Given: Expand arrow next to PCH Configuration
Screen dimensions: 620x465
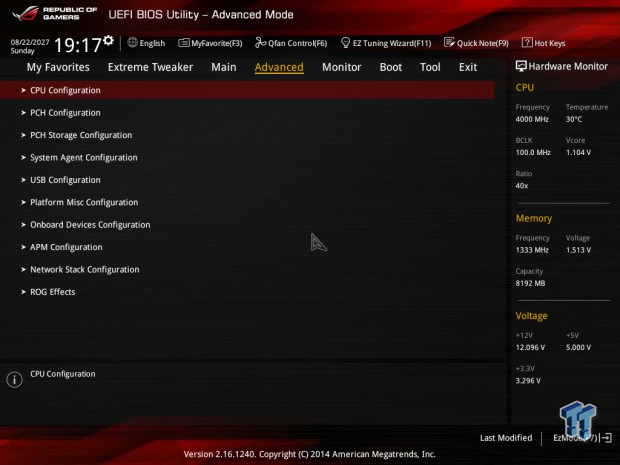Looking at the screenshot, I should click(x=23, y=113).
